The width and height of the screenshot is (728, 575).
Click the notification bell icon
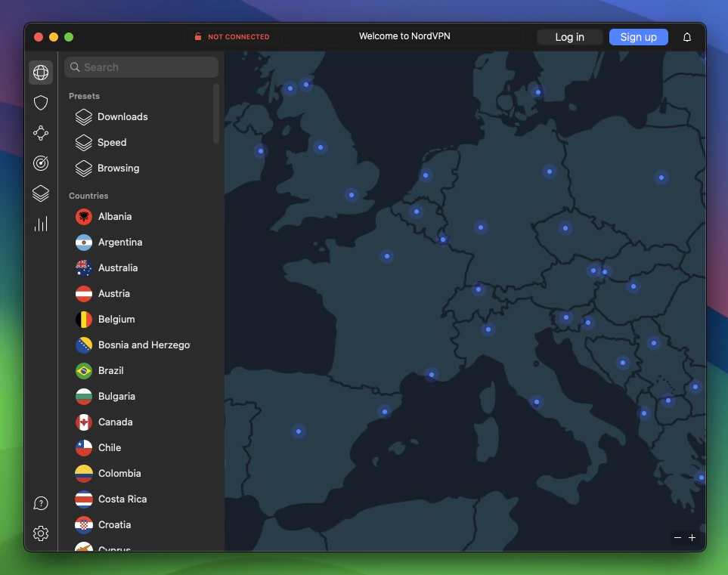(x=686, y=36)
